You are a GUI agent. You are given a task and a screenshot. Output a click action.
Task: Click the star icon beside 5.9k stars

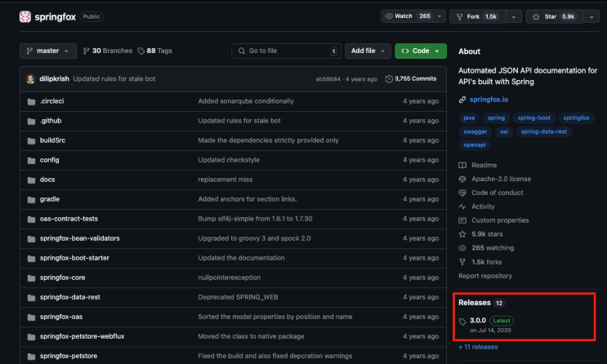(x=462, y=234)
